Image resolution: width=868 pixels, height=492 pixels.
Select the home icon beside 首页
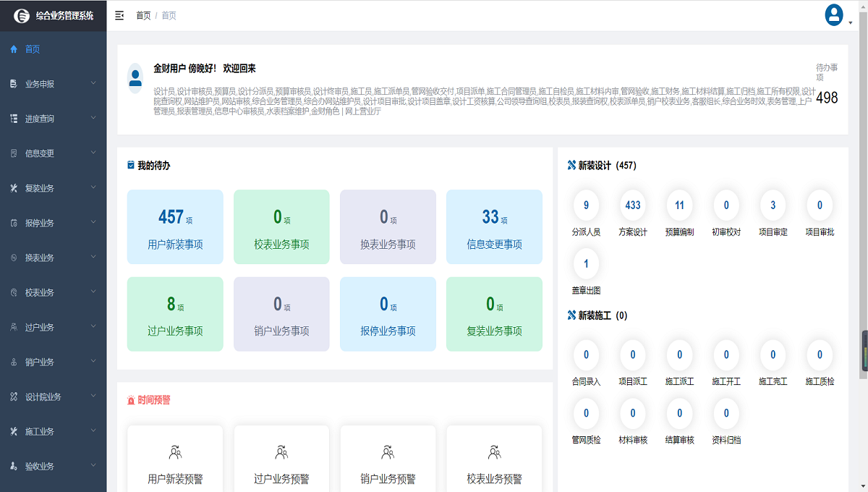[13, 49]
